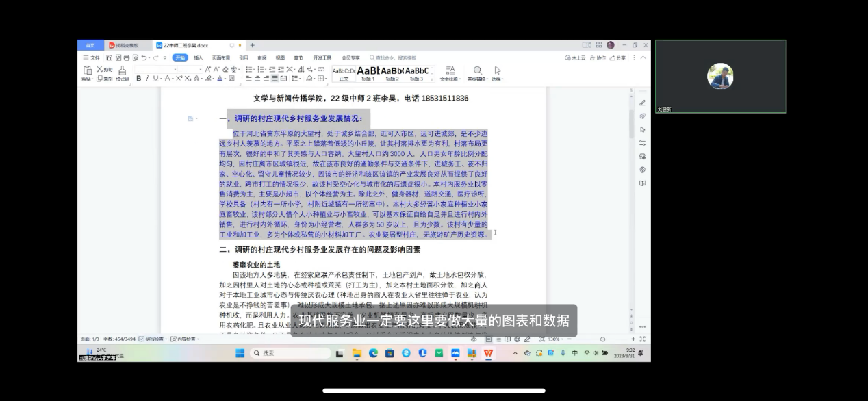868x401 pixels.
Task: Click the 分享 button at top right
Action: pos(621,59)
